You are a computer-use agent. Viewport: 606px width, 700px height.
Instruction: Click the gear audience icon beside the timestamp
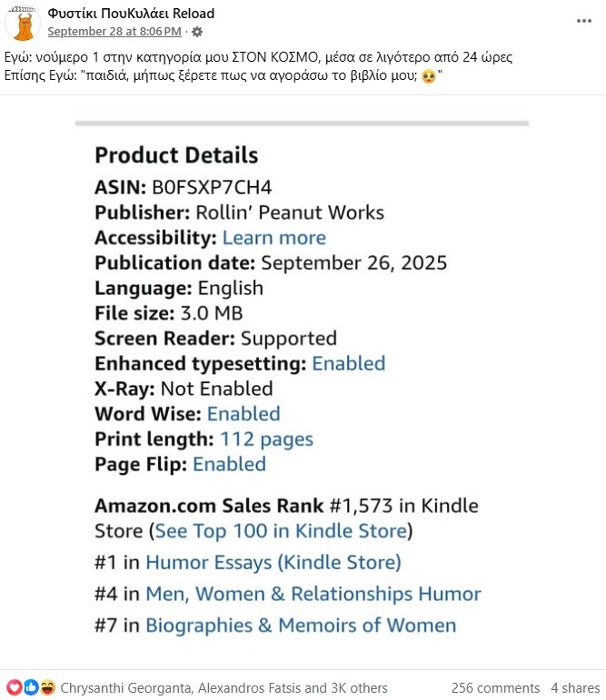tap(196, 32)
